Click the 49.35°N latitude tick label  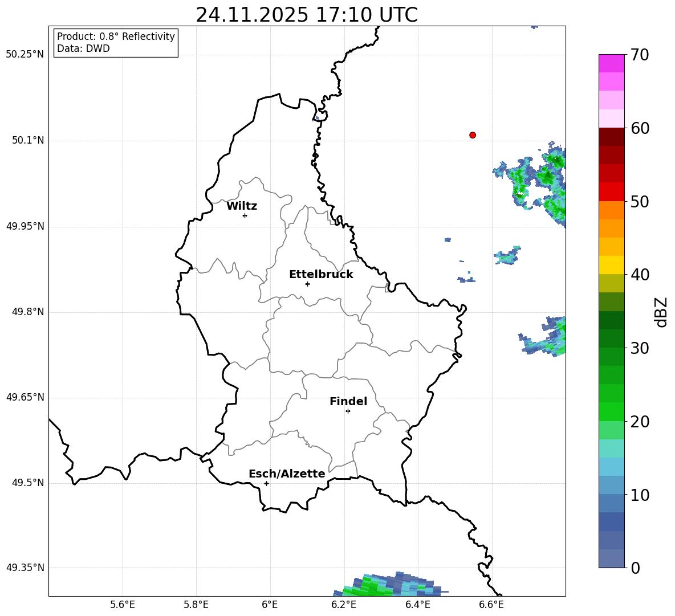(x=25, y=568)
